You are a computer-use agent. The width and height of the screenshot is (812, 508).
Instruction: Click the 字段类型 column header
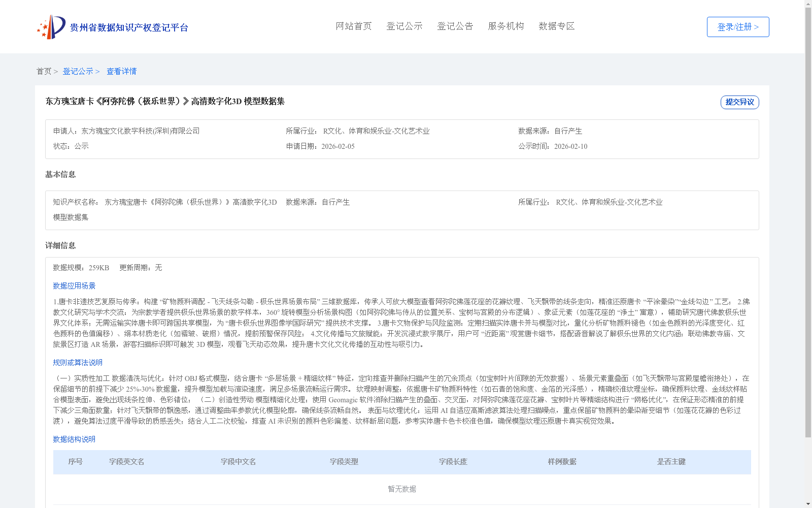tap(344, 462)
